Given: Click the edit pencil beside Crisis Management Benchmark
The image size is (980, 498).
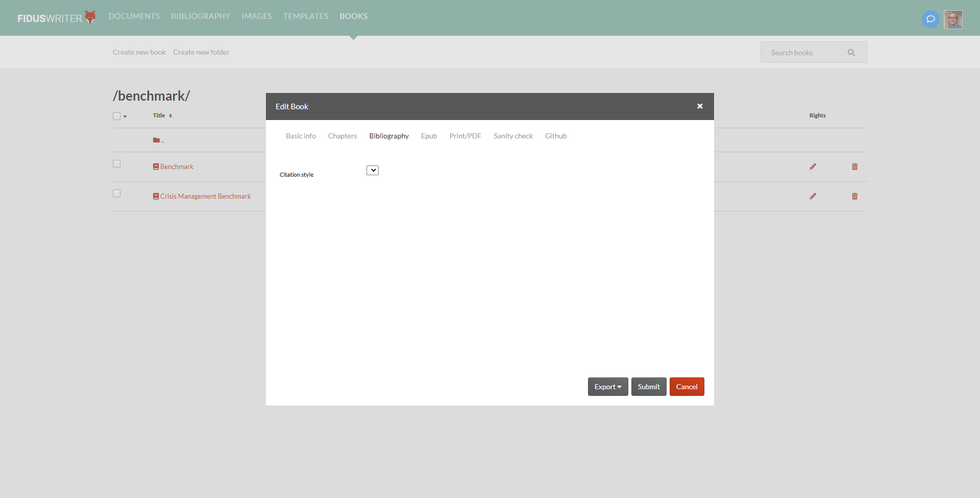Looking at the screenshot, I should tap(813, 196).
